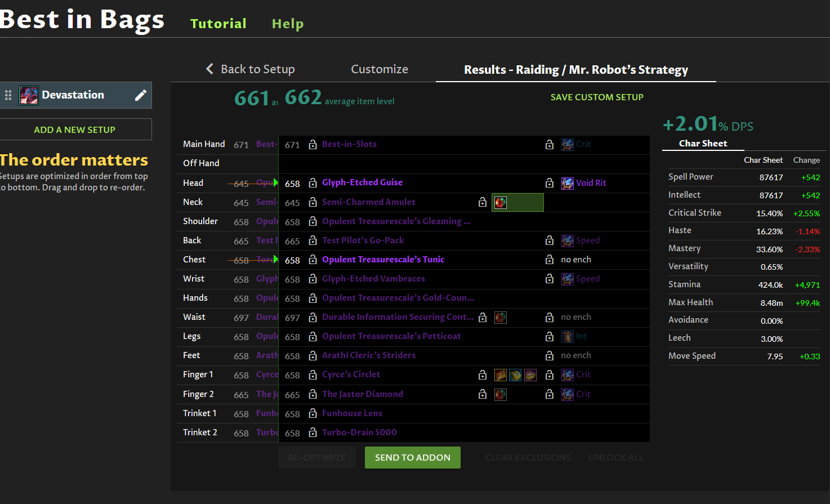830x504 pixels.
Task: Open Glyph-Etched Guise item choices
Action: point(362,182)
